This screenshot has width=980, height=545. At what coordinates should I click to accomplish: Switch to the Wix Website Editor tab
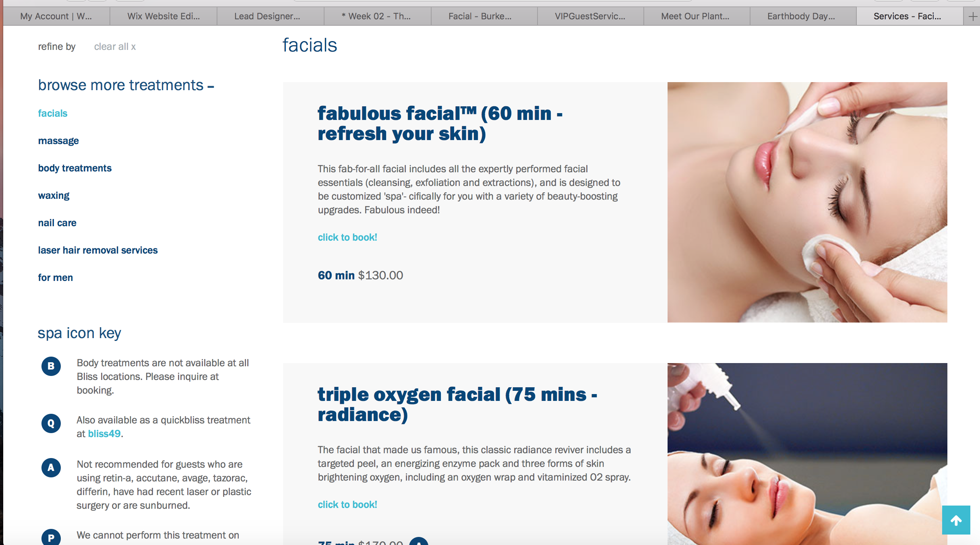[163, 17]
